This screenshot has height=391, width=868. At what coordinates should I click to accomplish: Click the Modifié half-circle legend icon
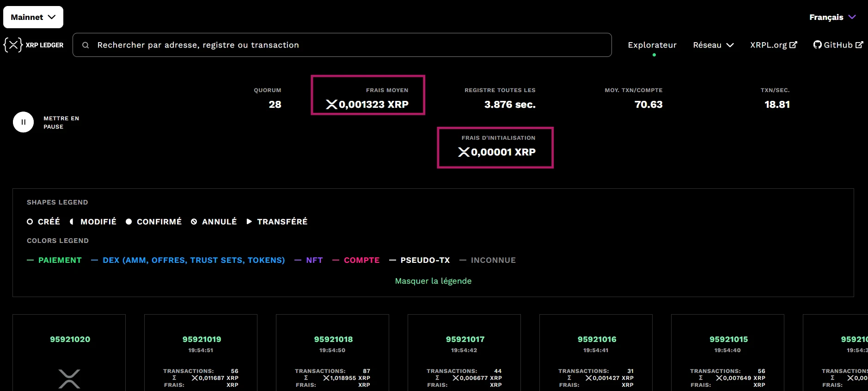coord(72,222)
